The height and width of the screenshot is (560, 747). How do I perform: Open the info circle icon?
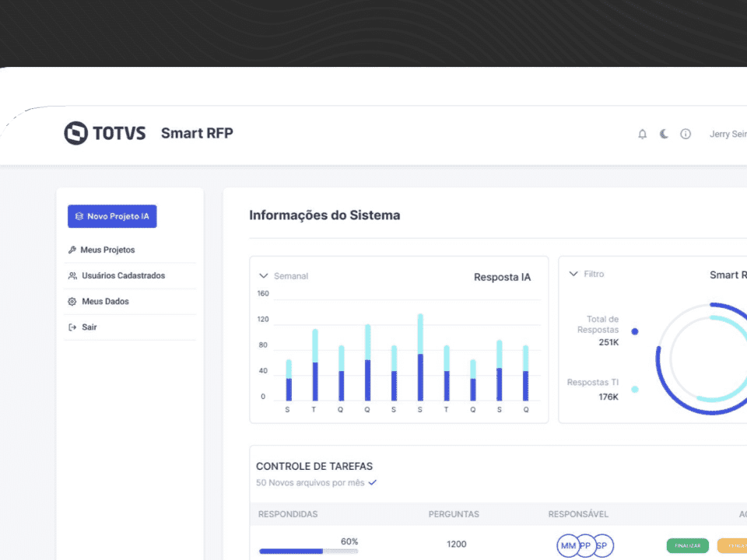(685, 134)
